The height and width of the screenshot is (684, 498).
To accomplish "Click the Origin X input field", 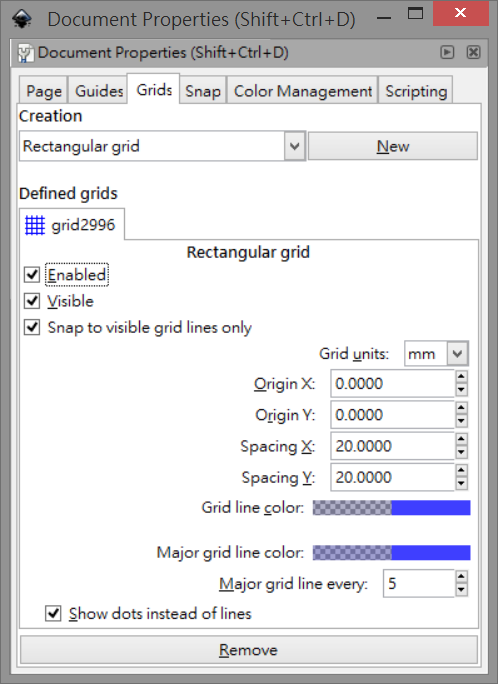I will pyautogui.click(x=392, y=383).
